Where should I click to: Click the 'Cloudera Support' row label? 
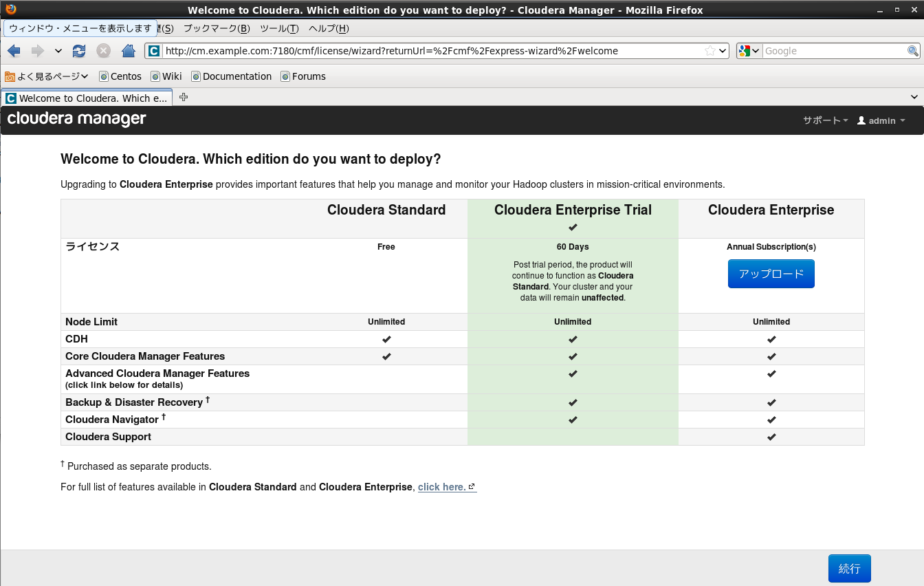coord(108,437)
